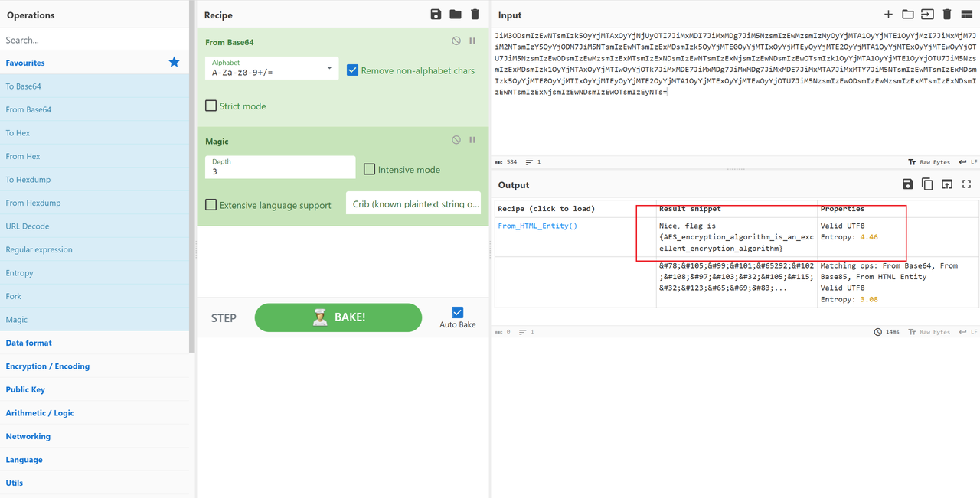The width and height of the screenshot is (980, 498).
Task: Click the green BAKE! button
Action: point(338,317)
